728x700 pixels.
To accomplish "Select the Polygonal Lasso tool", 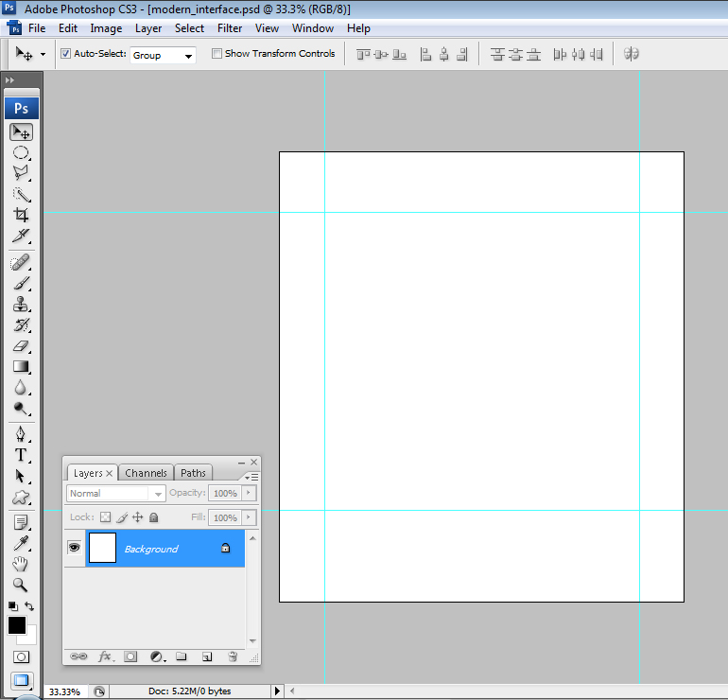I will [x=21, y=173].
